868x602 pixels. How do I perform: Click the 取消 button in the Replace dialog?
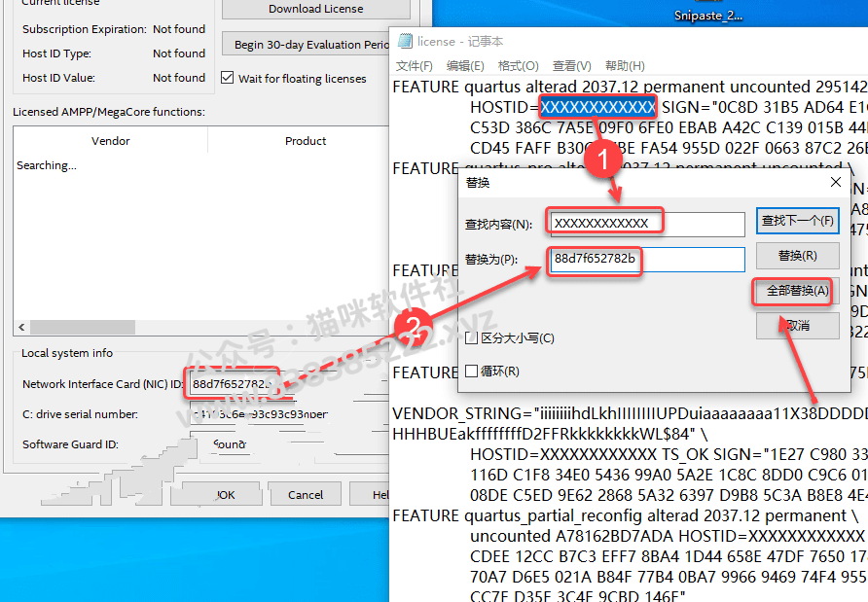(x=797, y=326)
